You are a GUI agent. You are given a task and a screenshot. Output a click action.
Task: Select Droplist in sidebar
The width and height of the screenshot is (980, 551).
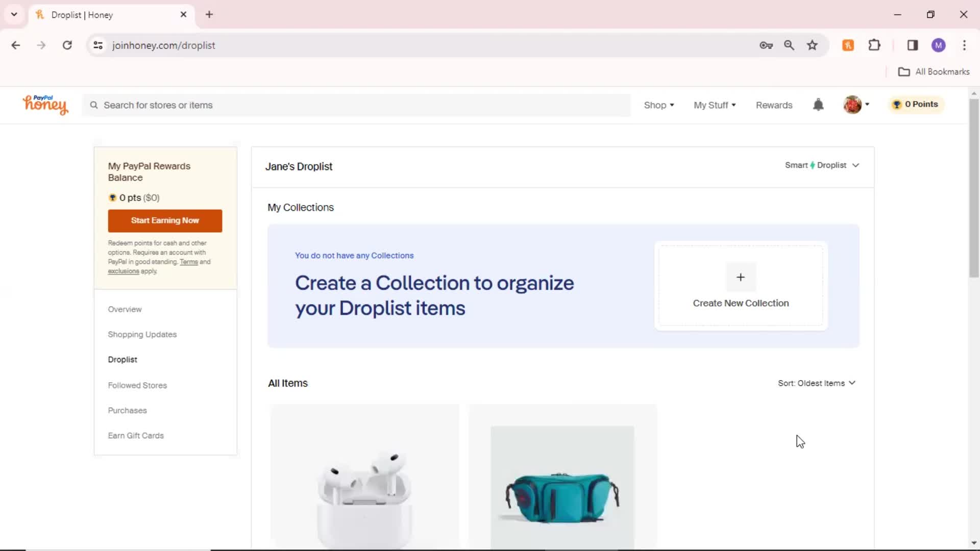pyautogui.click(x=122, y=360)
